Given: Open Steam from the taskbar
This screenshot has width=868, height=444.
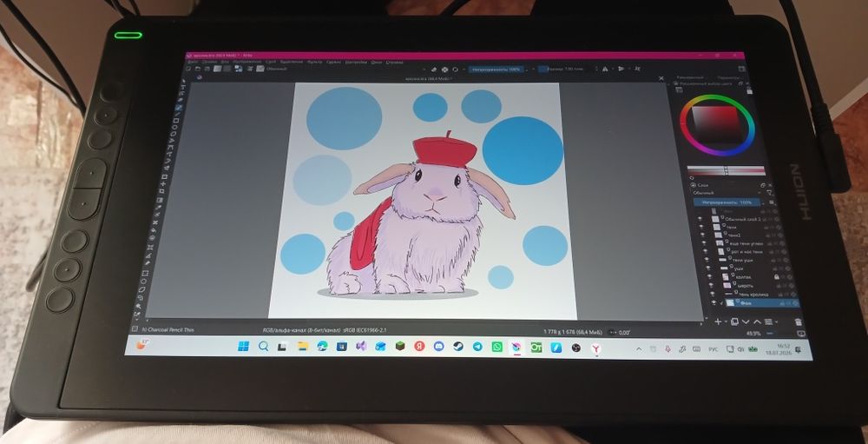Looking at the screenshot, I should pyautogui.click(x=457, y=347).
